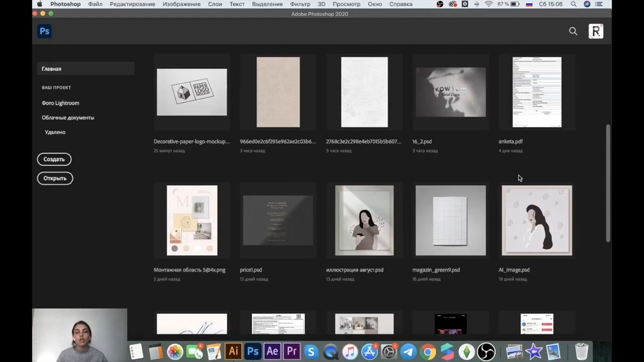Image resolution: width=644 pixels, height=362 pixels.
Task: Launch Adobe Illustrator from the dock
Action: [x=233, y=351]
